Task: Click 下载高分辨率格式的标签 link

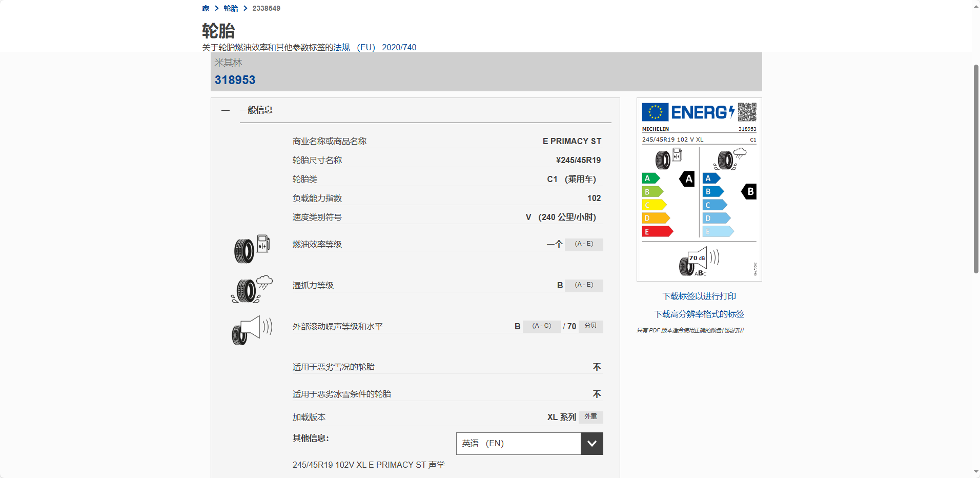Action: 699,314
